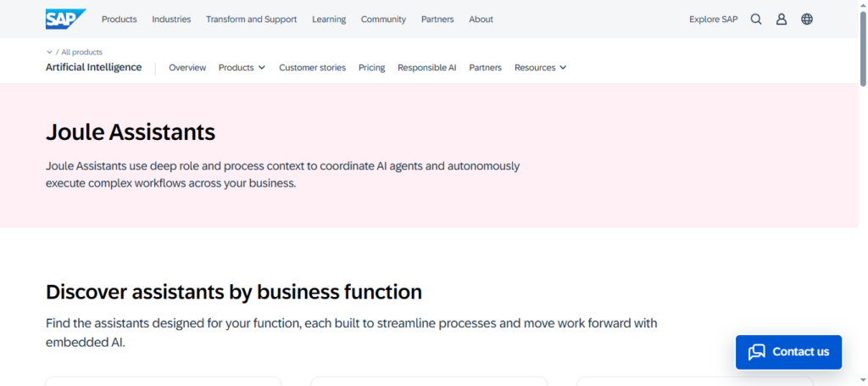Open the Overview tab
This screenshot has height=386, width=868.
pos(187,68)
